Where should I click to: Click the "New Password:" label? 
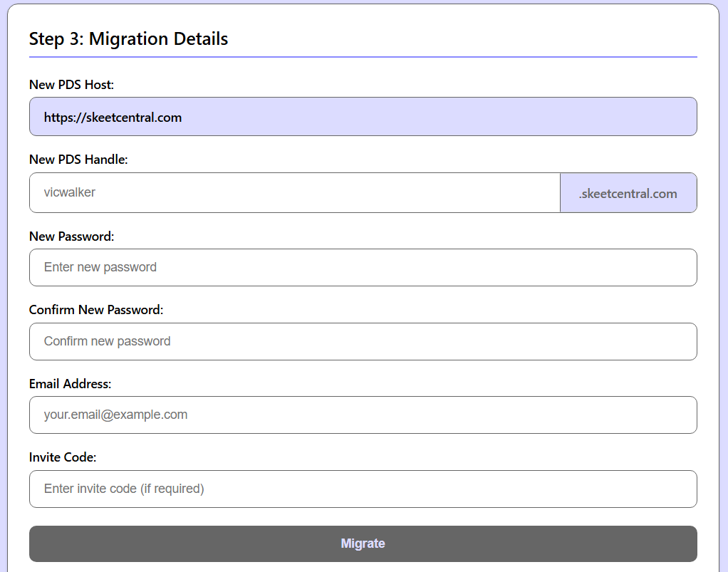pos(71,236)
